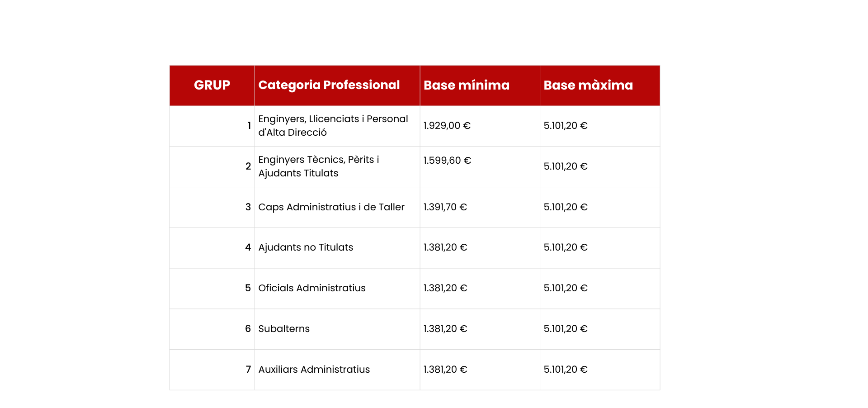Screen dimensions: 868x408
Task: Click the group number 7 cell
Action: tap(248, 370)
